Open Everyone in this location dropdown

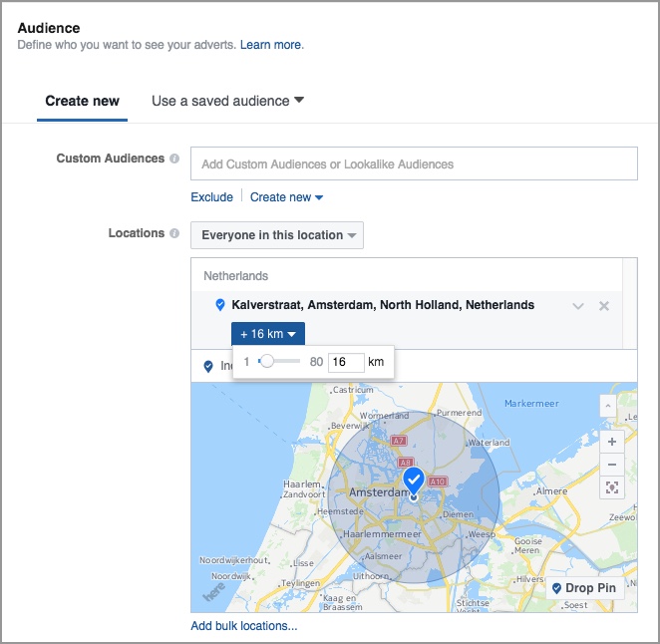pyautogui.click(x=277, y=235)
